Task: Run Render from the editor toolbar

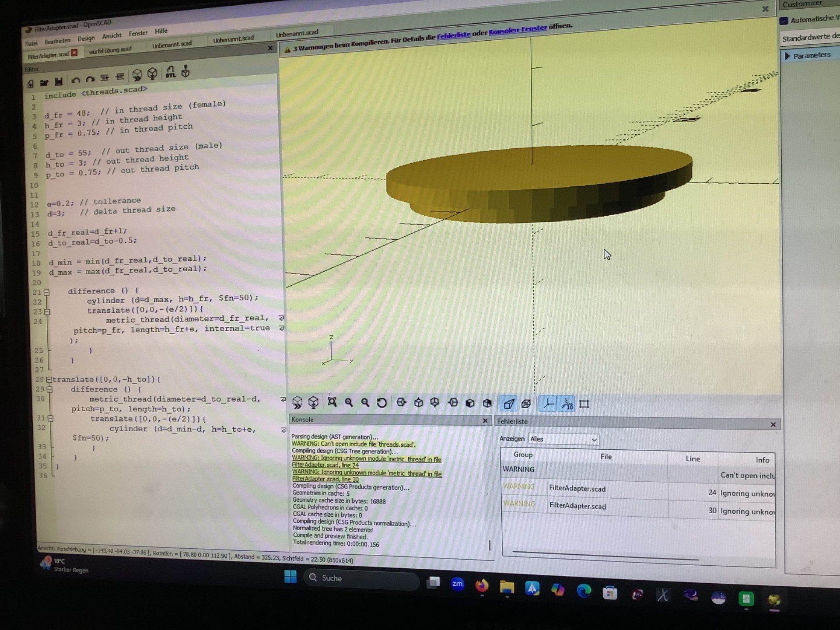Action: point(152,73)
